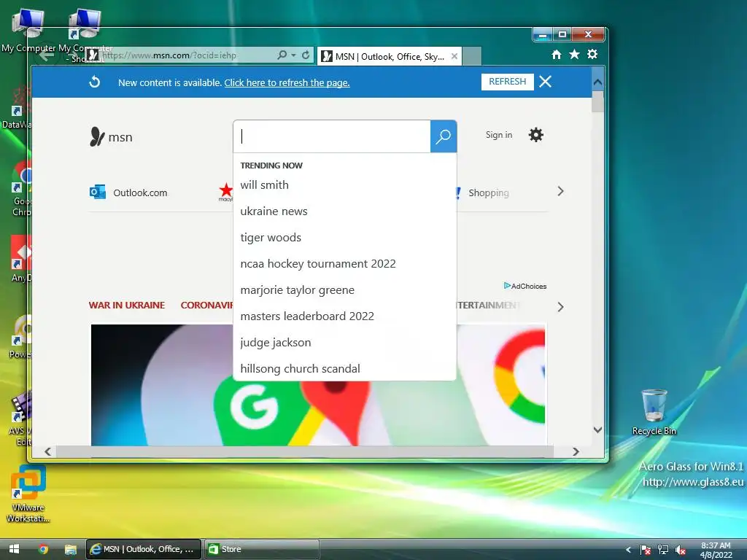Image resolution: width=747 pixels, height=560 pixels.
Task: Reload page using address bar refresh icon
Action: coord(306,55)
